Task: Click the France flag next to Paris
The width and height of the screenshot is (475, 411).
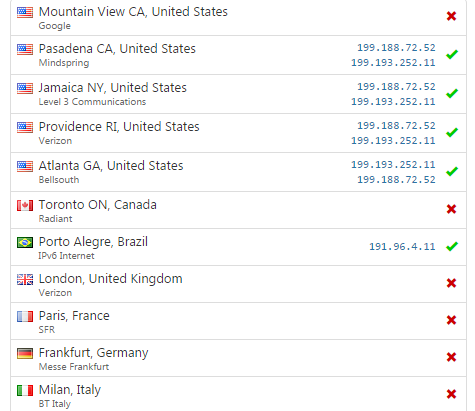Action: [25, 316]
